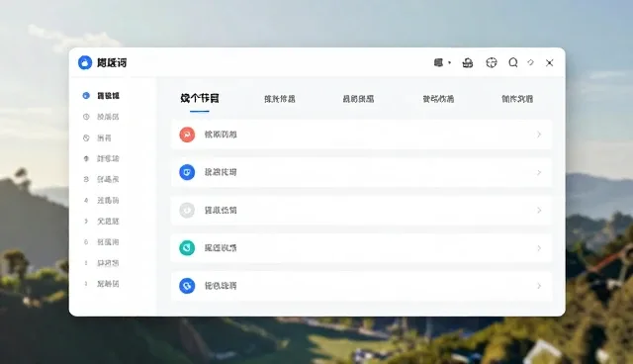Select the sidebar item numbered 4
The width and height of the screenshot is (633, 364).
101,200
